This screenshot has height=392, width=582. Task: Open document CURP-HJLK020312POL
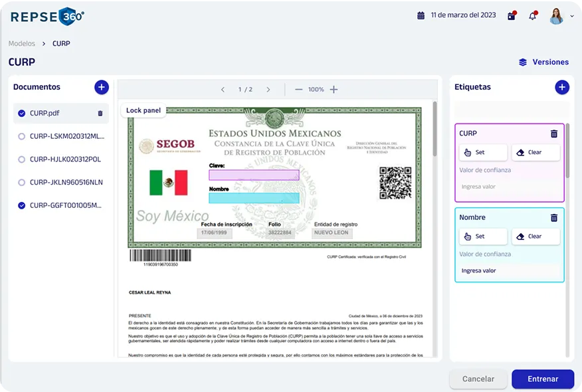65,159
